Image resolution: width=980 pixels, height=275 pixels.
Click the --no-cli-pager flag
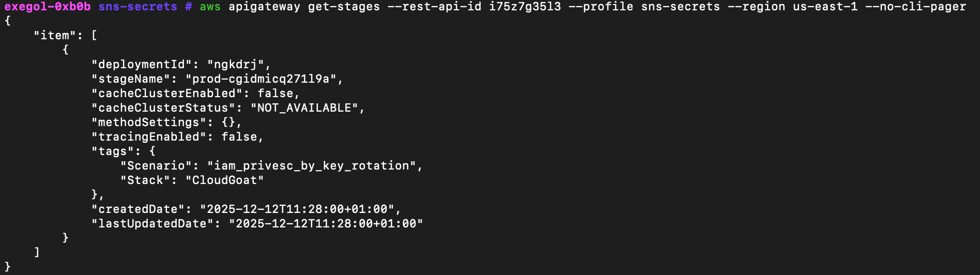tap(915, 7)
